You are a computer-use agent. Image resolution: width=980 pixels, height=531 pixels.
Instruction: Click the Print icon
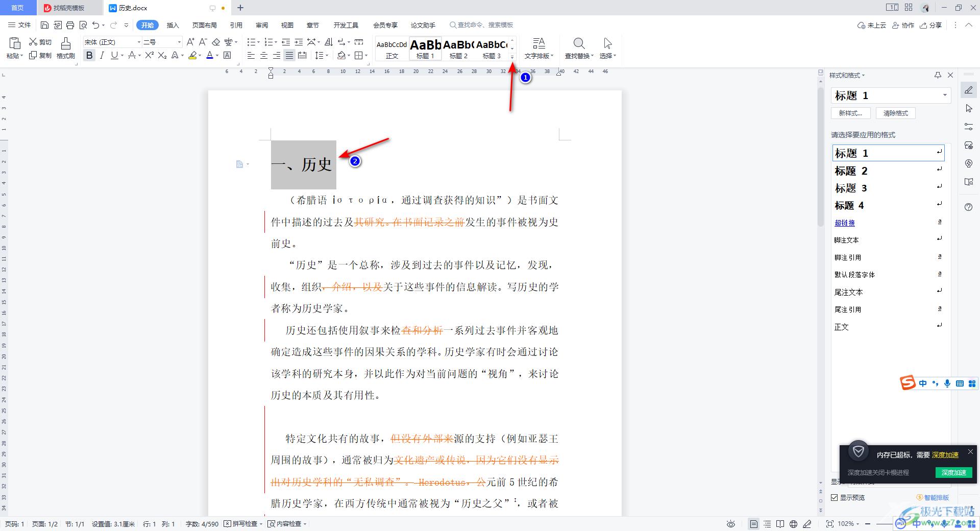point(70,25)
